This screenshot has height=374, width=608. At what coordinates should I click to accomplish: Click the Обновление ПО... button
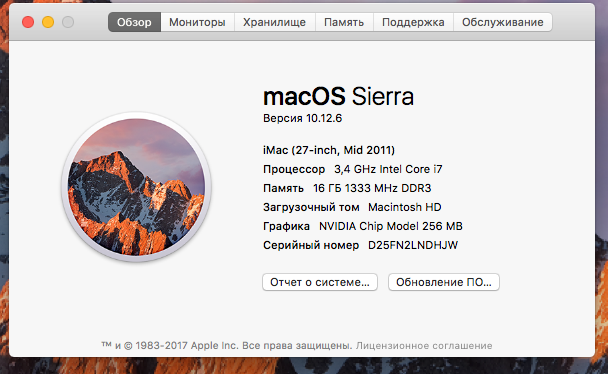(444, 282)
